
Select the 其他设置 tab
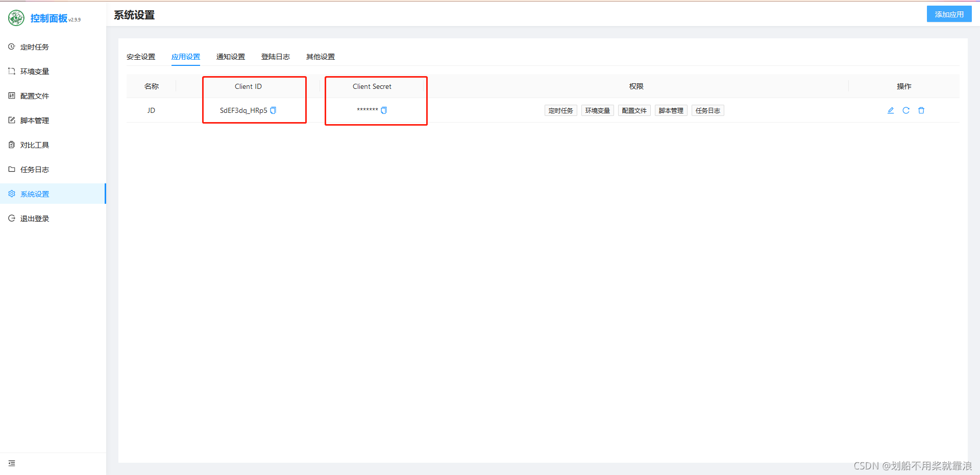tap(321, 57)
